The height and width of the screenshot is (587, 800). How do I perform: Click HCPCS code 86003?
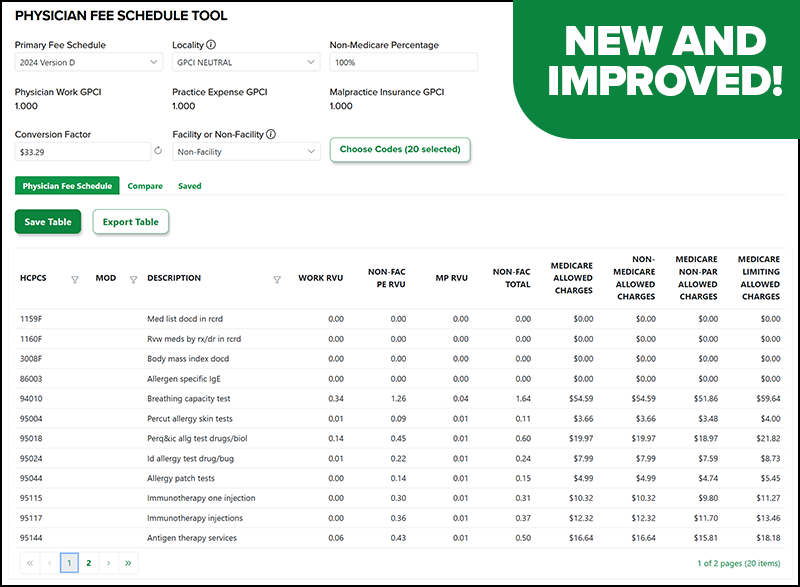(31, 379)
